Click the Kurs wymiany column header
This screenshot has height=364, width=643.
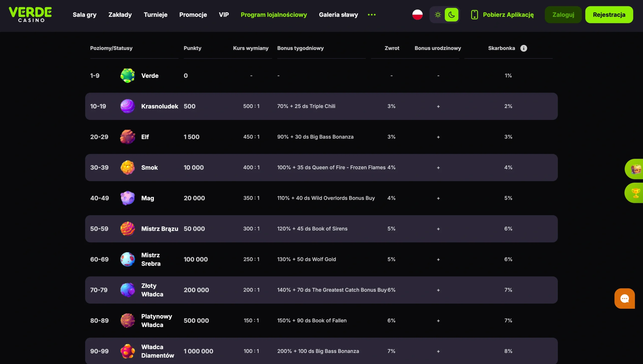[251, 48]
